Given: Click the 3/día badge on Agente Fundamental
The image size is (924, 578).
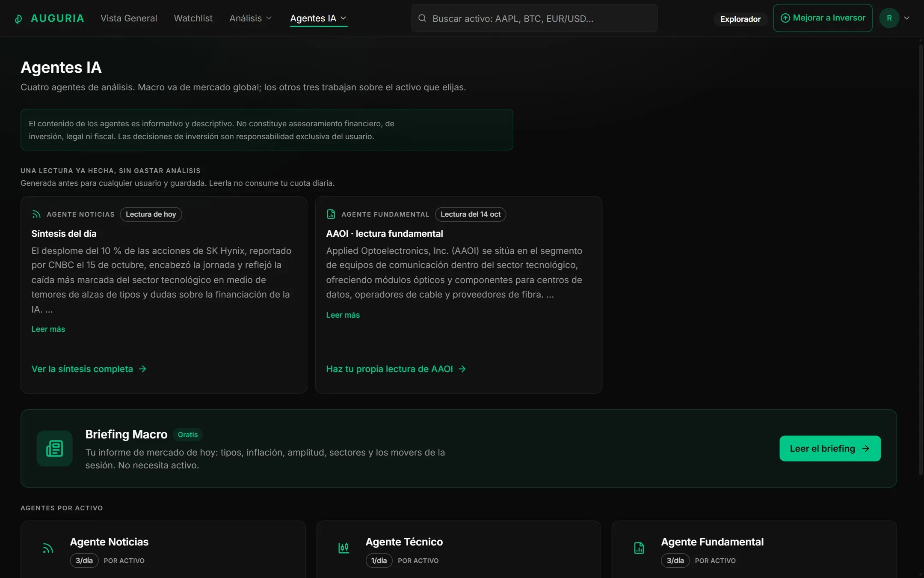Looking at the screenshot, I should 675,561.
